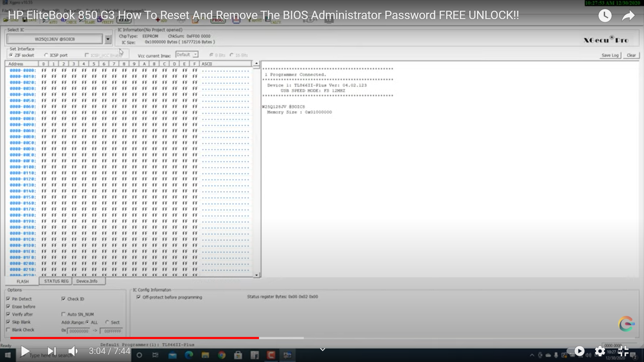Select the ICSP port radio button

[x=46, y=55]
